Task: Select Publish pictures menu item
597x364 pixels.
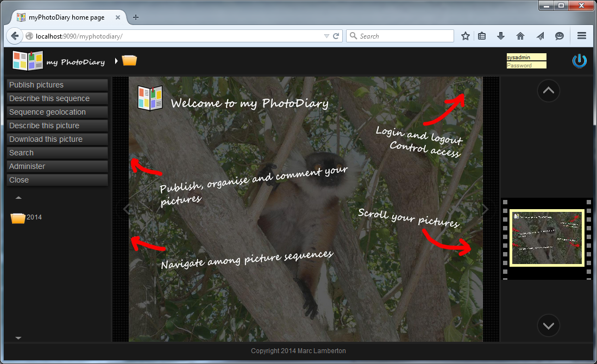Action: point(57,85)
